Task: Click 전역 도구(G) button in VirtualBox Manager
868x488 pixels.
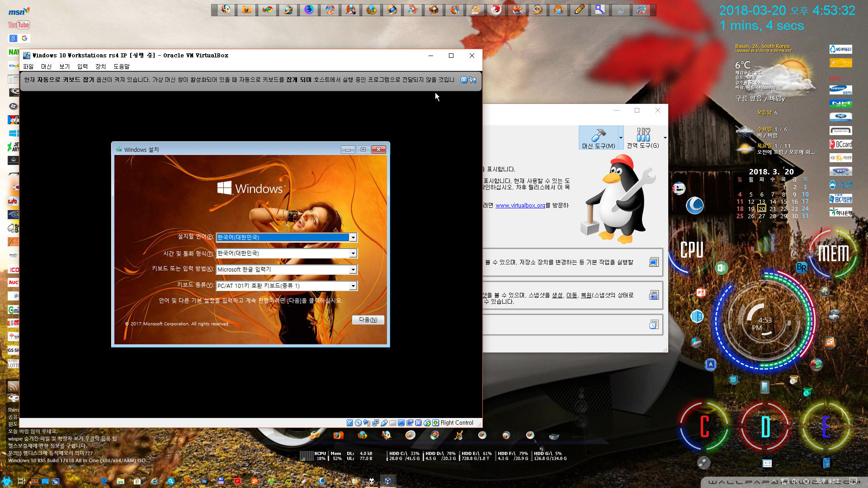Action: (643, 138)
